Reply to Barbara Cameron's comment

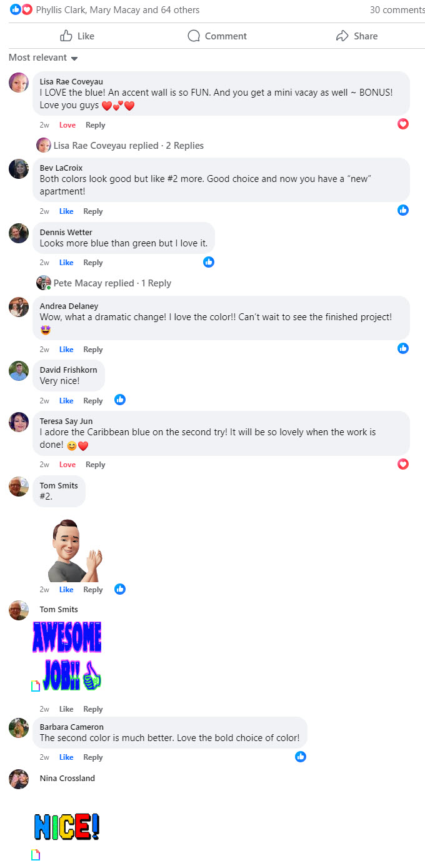click(93, 757)
